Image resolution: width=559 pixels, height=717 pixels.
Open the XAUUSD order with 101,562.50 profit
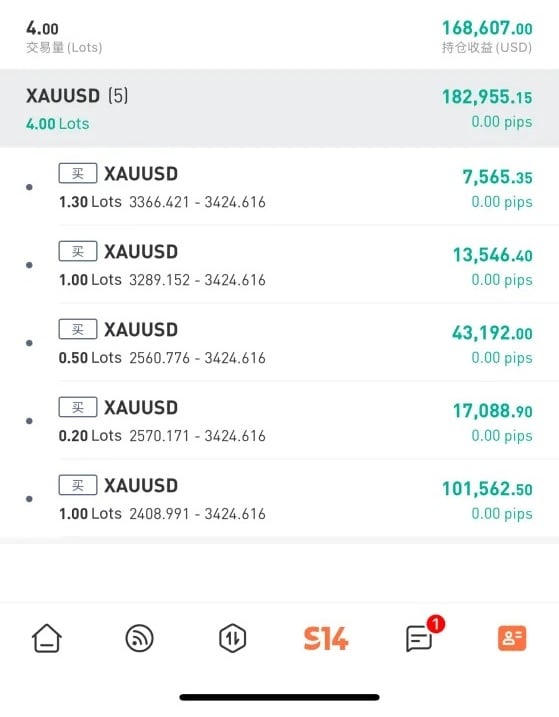coord(280,498)
